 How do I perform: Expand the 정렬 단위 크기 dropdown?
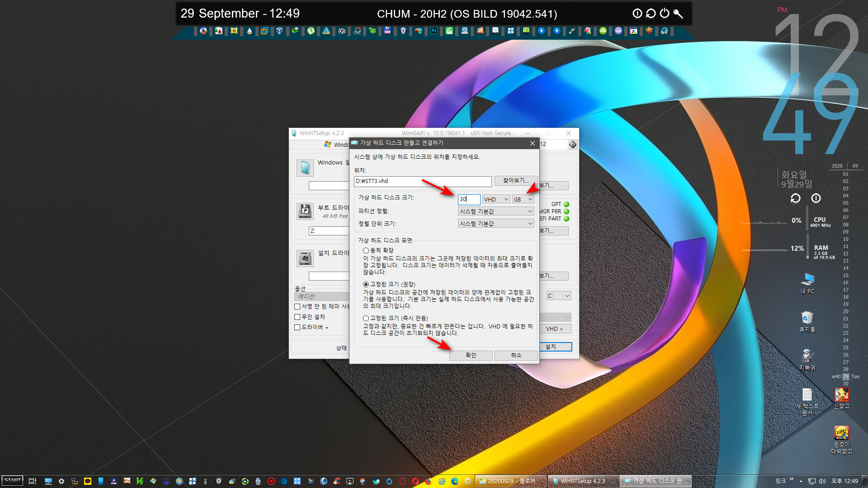[496, 224]
